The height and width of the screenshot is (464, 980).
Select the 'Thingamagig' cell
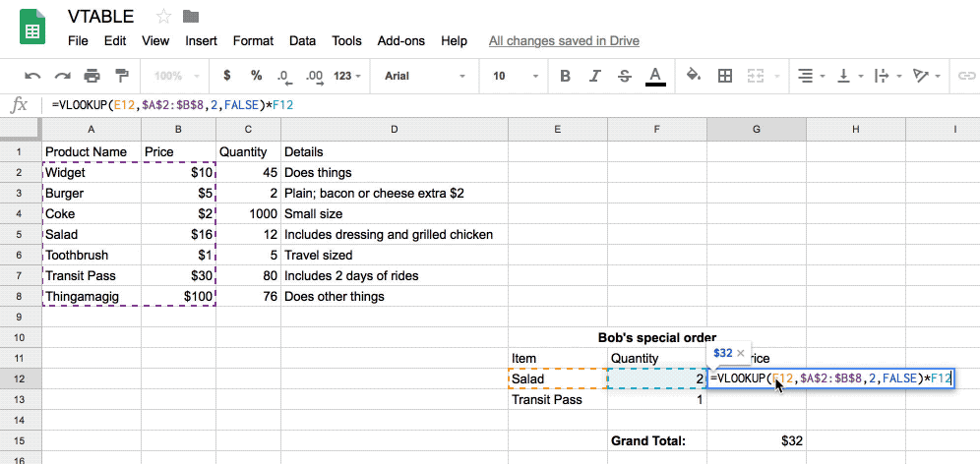coord(92,296)
